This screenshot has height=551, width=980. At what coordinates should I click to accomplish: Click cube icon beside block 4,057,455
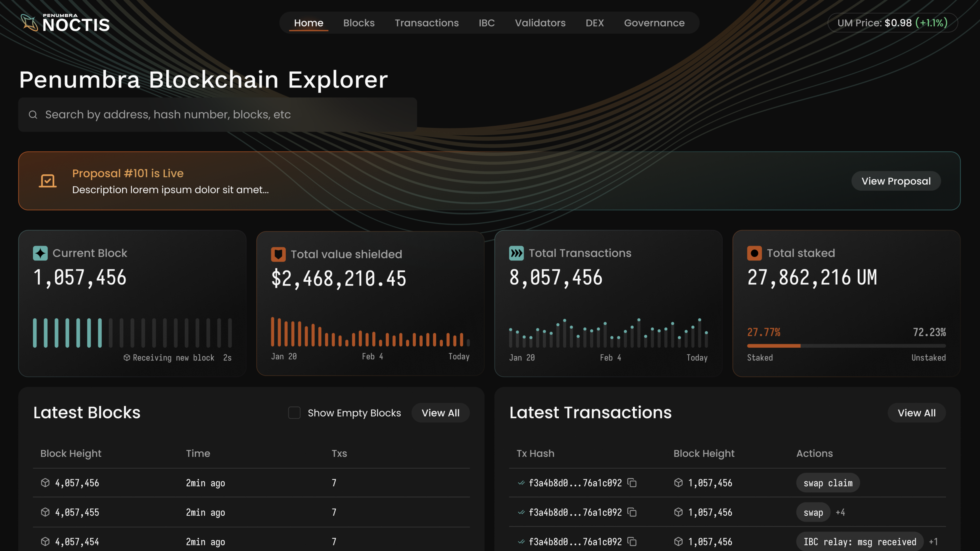point(45,512)
